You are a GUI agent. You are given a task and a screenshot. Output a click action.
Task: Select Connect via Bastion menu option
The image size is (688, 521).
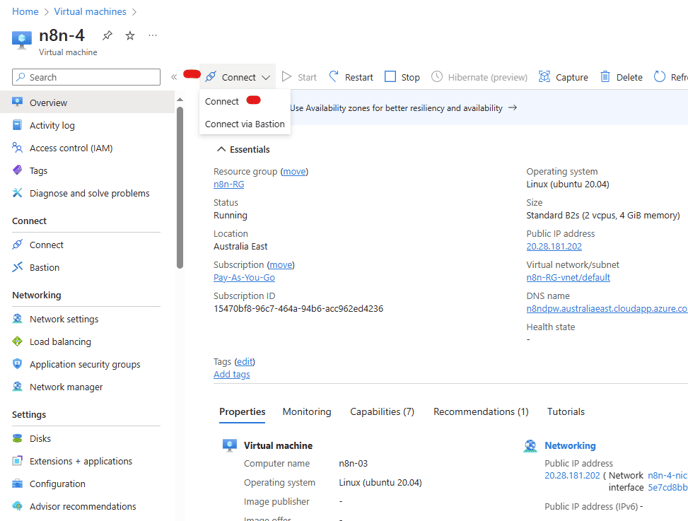[x=245, y=124]
